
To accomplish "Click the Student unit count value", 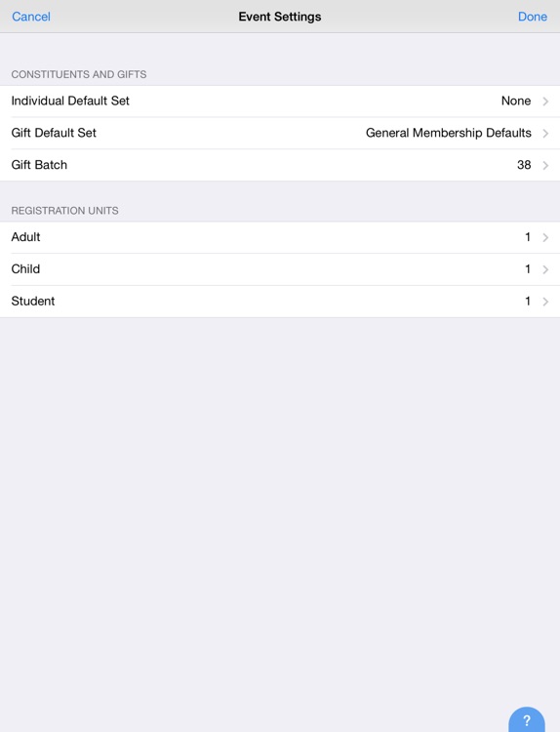I will click(528, 302).
